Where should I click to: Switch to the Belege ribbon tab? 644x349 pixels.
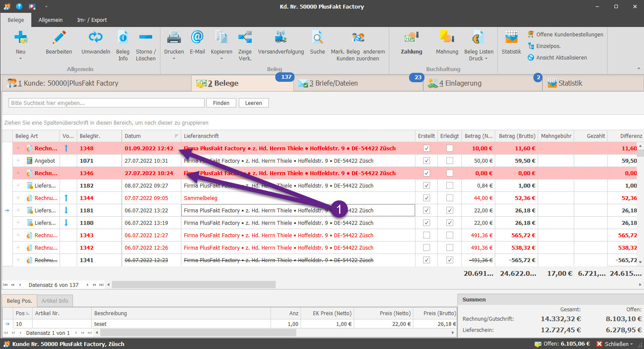click(16, 20)
